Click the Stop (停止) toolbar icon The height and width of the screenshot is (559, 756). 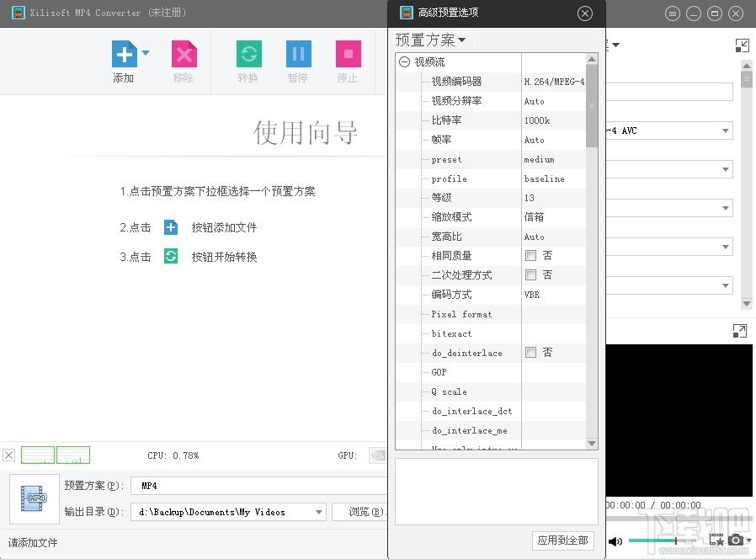(x=348, y=54)
